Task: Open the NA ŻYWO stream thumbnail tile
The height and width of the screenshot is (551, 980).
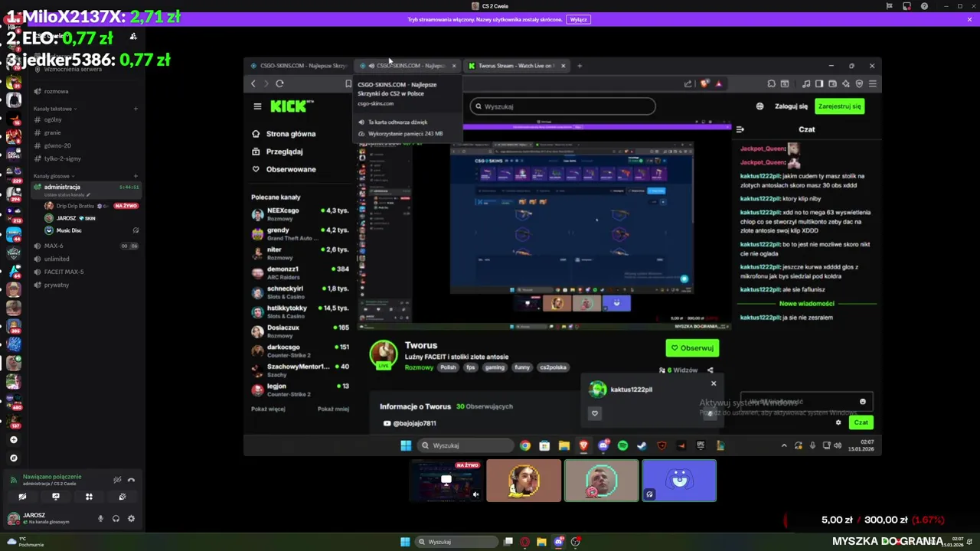Action: (446, 481)
